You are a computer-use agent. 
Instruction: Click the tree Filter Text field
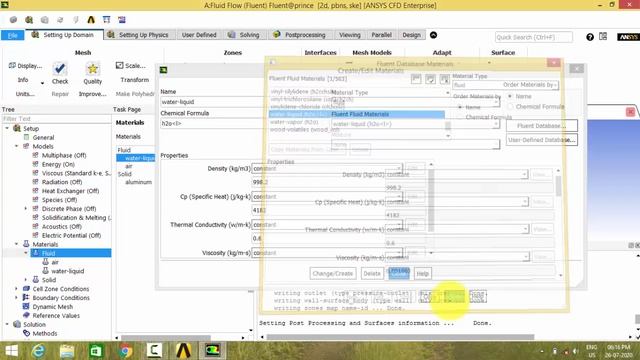coord(56,119)
